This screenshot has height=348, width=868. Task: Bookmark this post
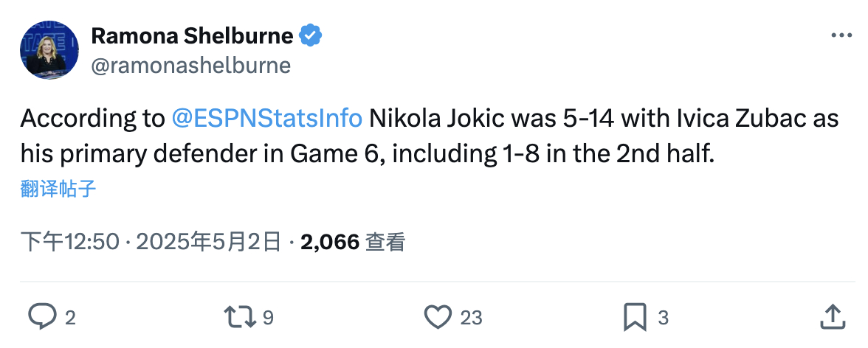point(635,317)
